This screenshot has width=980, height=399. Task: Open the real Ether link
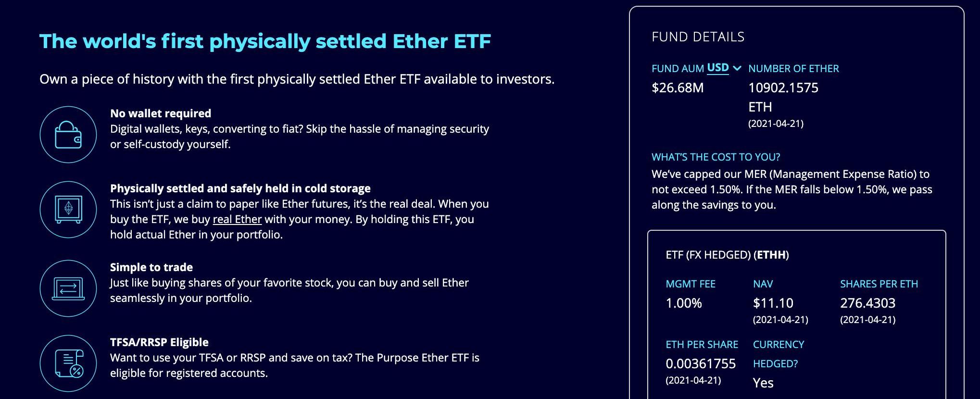point(237,219)
